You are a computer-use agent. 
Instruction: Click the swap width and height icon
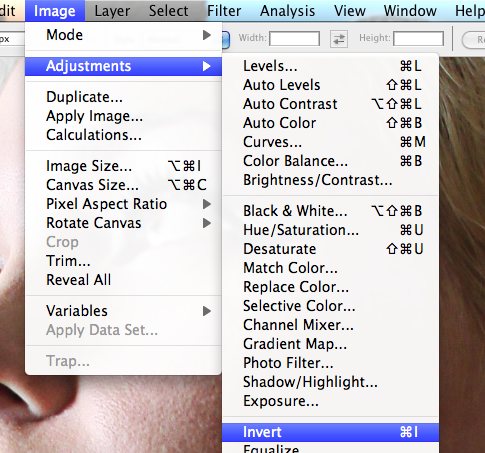(x=339, y=39)
